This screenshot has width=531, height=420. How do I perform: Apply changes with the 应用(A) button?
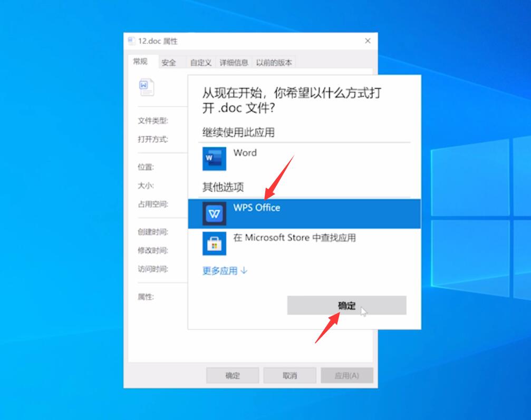click(x=347, y=375)
